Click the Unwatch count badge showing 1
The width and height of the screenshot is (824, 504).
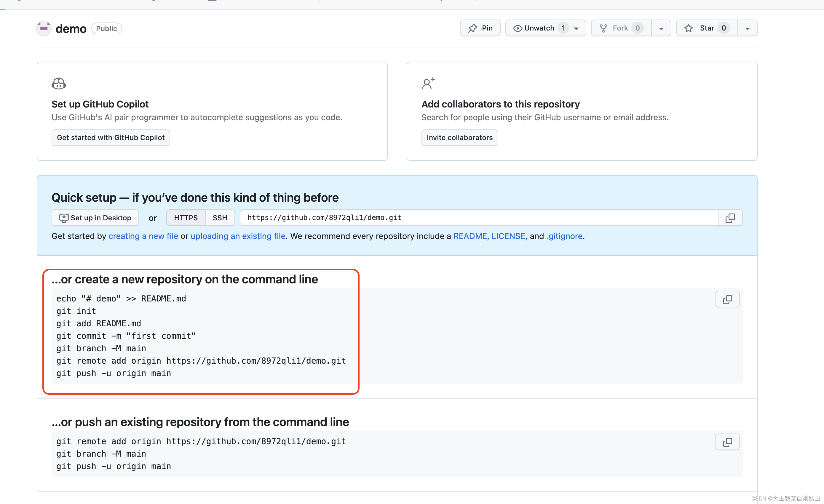563,28
